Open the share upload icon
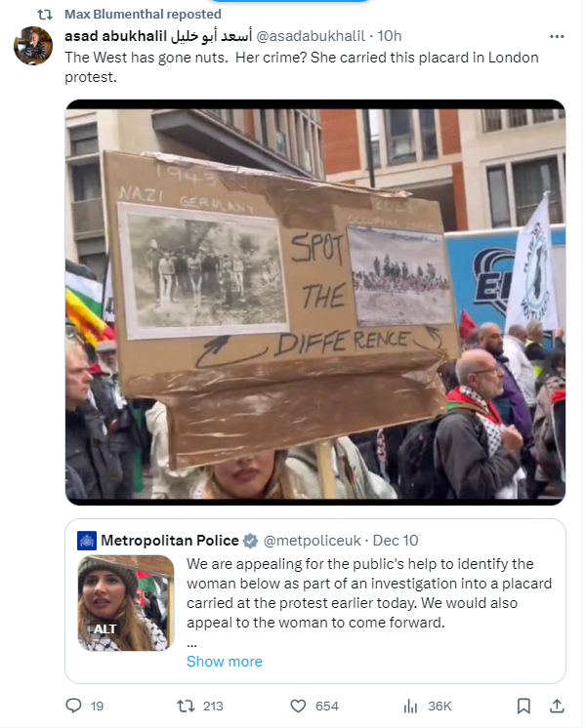 pos(557,706)
